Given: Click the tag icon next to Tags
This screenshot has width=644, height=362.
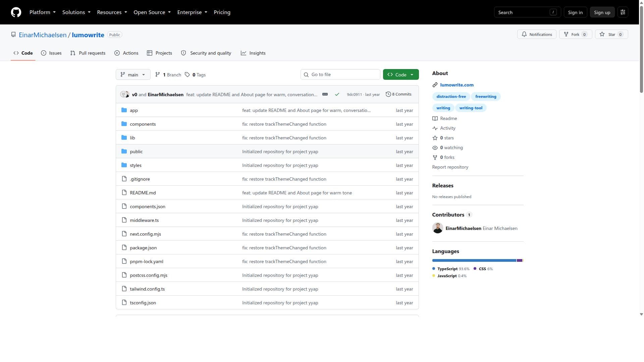Looking at the screenshot, I should click(187, 75).
